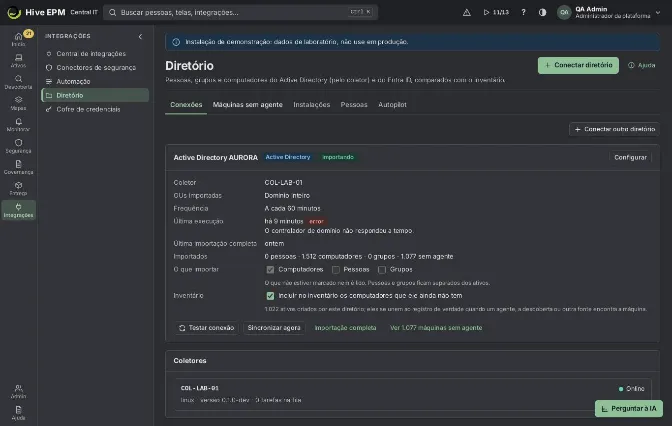The image size is (672, 426).
Task: Collapse the Integrações side panel chevron
Action: pyautogui.click(x=140, y=36)
